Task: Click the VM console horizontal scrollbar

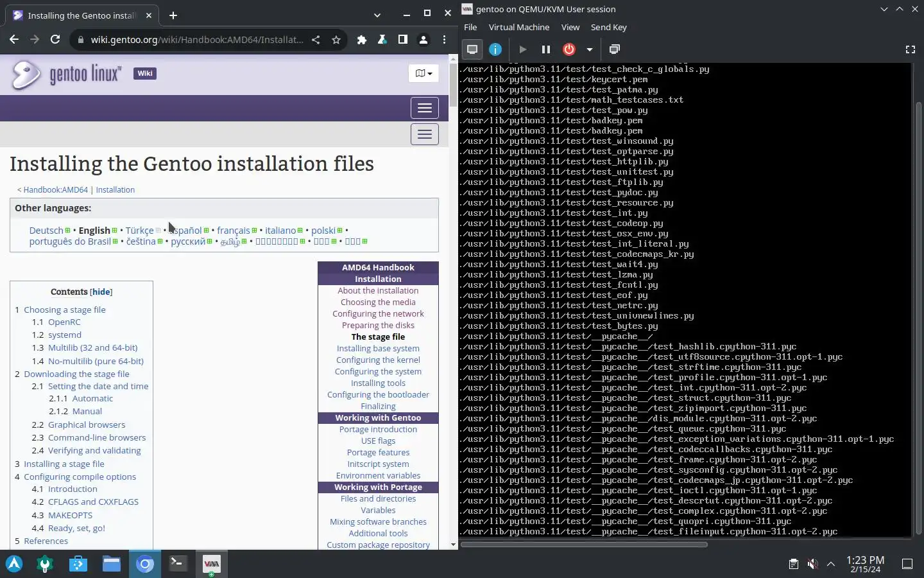Action: tap(584, 545)
